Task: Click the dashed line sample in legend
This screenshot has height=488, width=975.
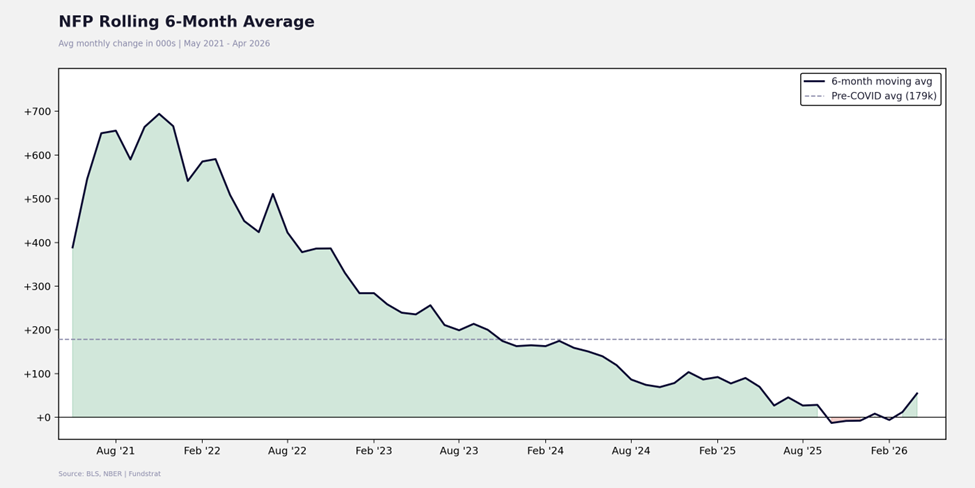Action: 814,96
